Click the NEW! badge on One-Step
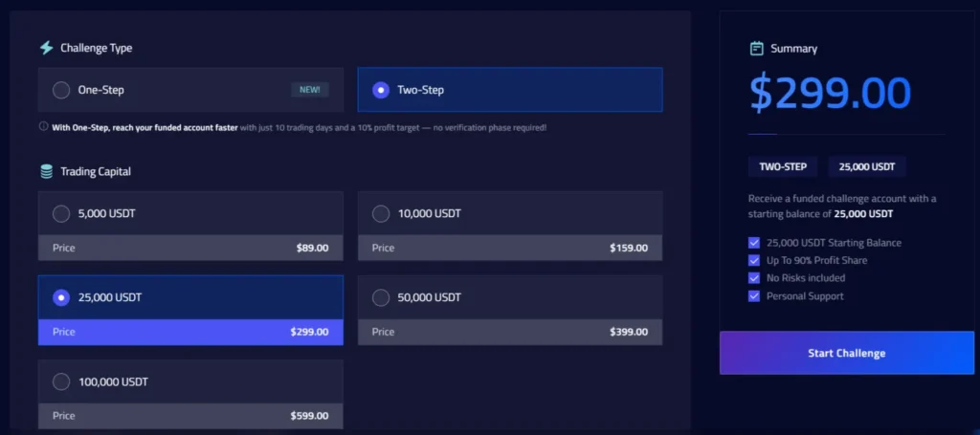Screen dimensions: 980x435 (310, 90)
